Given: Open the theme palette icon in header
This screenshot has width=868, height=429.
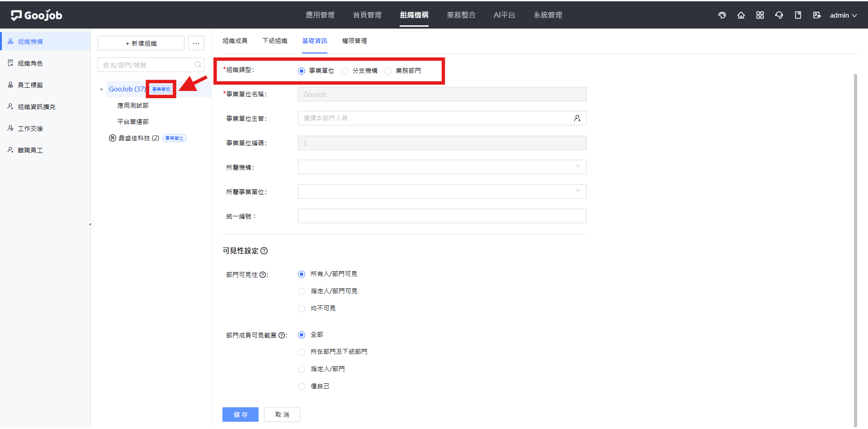Looking at the screenshot, I should [x=722, y=15].
